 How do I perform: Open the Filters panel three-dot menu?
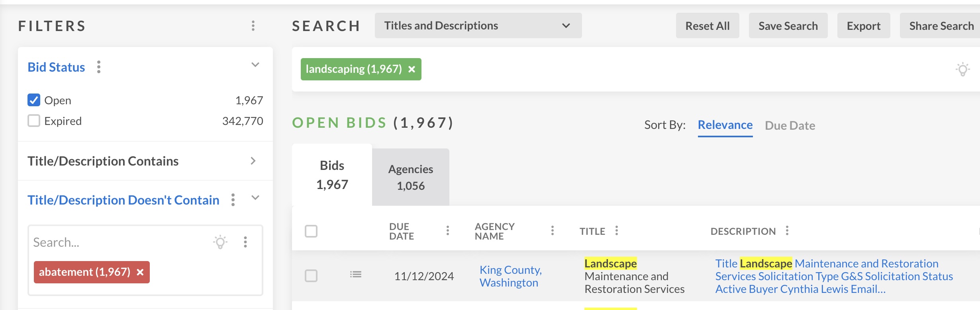253,26
